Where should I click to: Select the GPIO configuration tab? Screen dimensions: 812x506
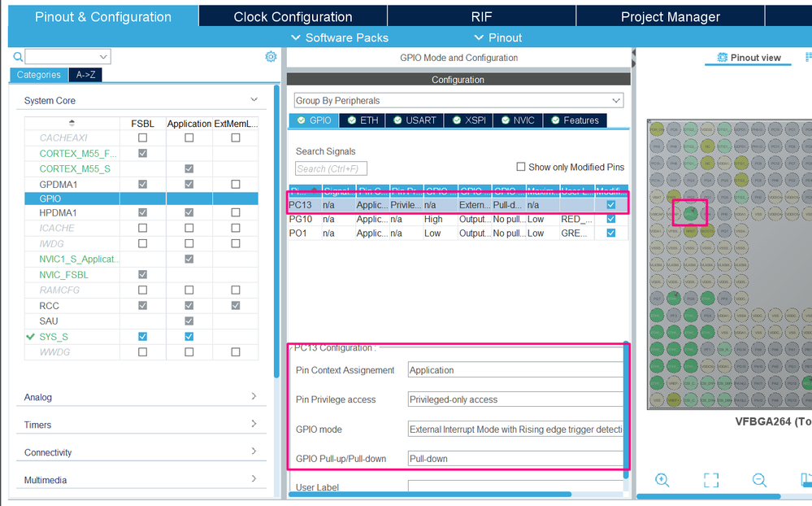coord(314,120)
